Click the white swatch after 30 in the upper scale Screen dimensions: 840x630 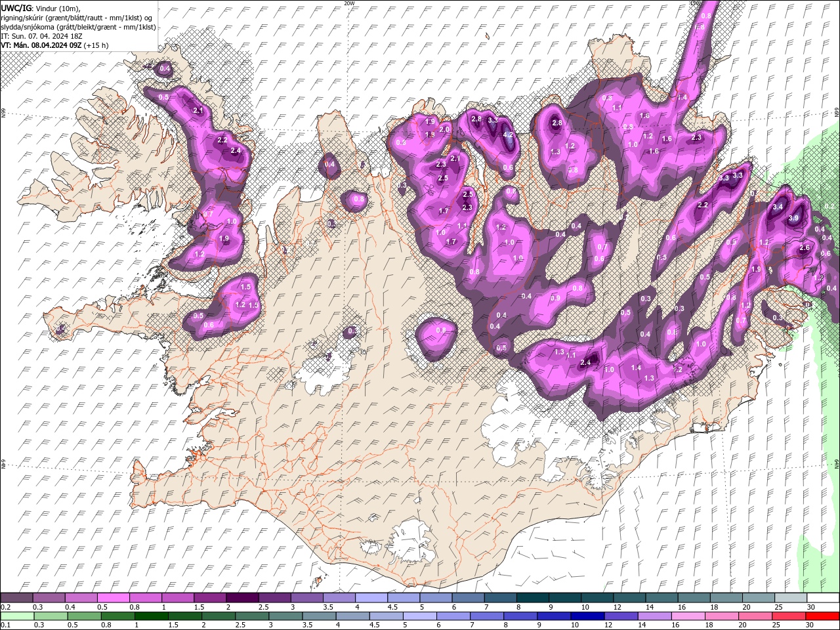coord(822,598)
